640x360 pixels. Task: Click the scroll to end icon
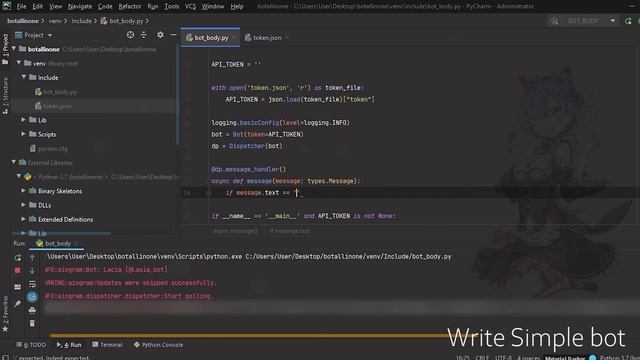coord(32,297)
